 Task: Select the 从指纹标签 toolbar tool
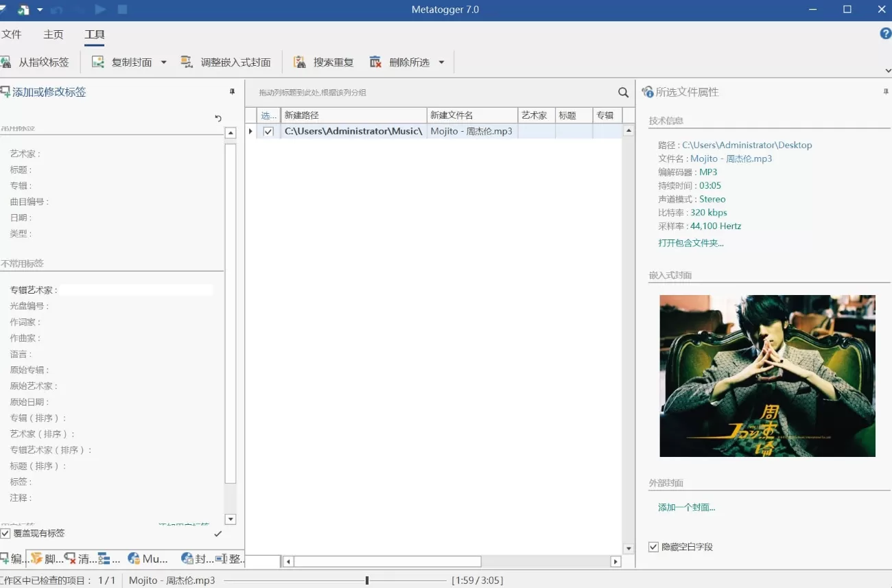click(x=38, y=62)
